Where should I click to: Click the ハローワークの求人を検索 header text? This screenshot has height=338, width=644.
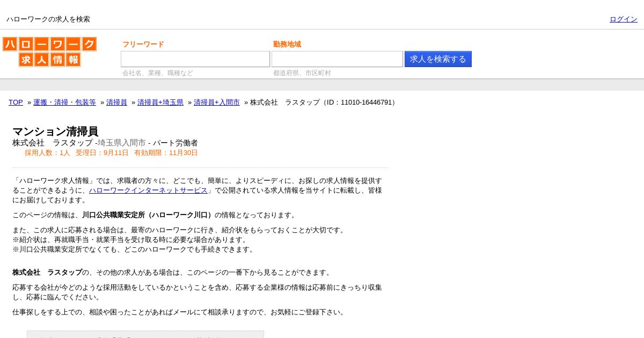click(48, 19)
